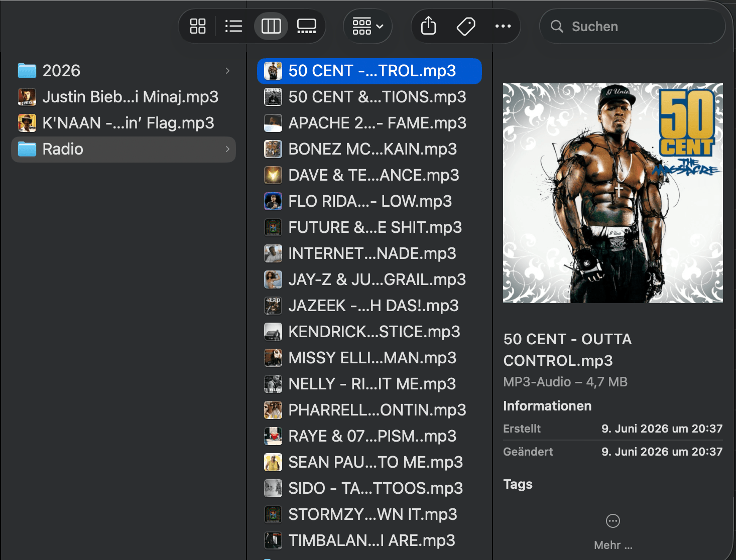Image resolution: width=736 pixels, height=560 pixels.
Task: Click the Suchen search field
Action: pos(633,26)
